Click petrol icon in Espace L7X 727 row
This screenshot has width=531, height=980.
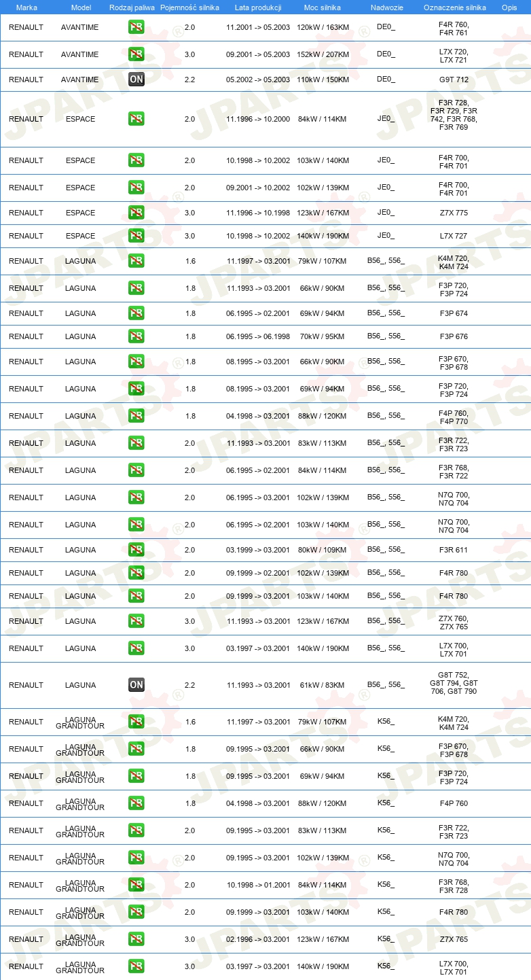(x=136, y=236)
